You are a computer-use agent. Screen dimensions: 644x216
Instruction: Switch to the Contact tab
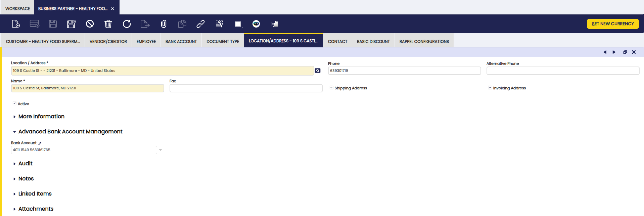click(x=337, y=42)
